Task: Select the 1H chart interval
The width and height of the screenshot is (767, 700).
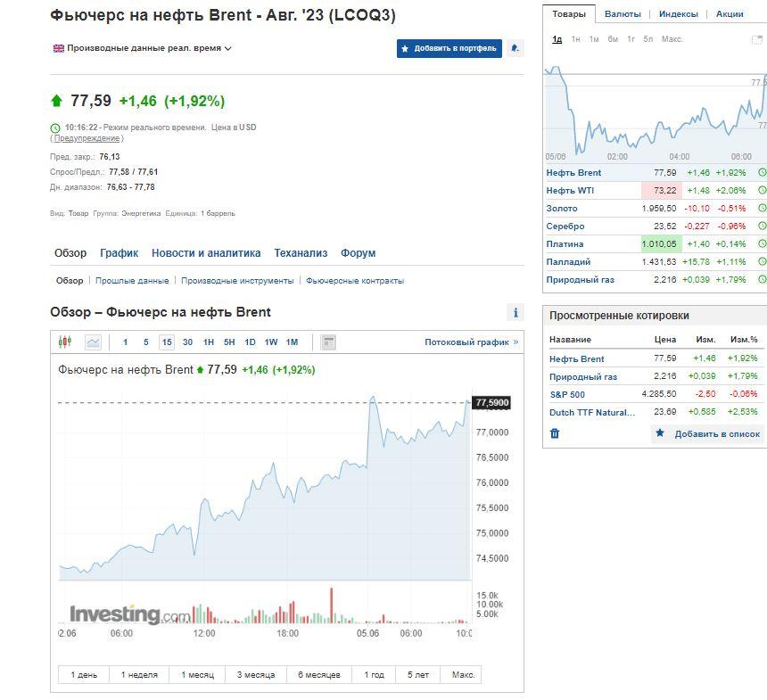Action: coord(208,342)
